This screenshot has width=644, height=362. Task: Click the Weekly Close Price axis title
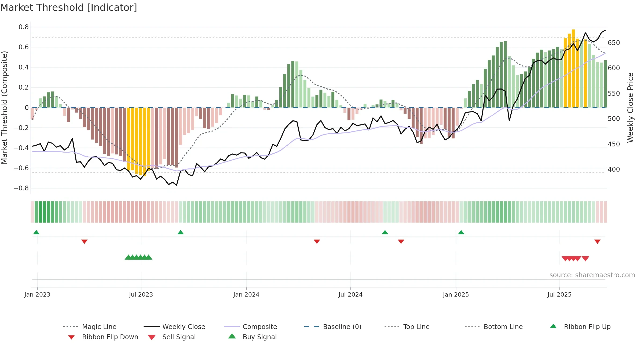[630, 108]
